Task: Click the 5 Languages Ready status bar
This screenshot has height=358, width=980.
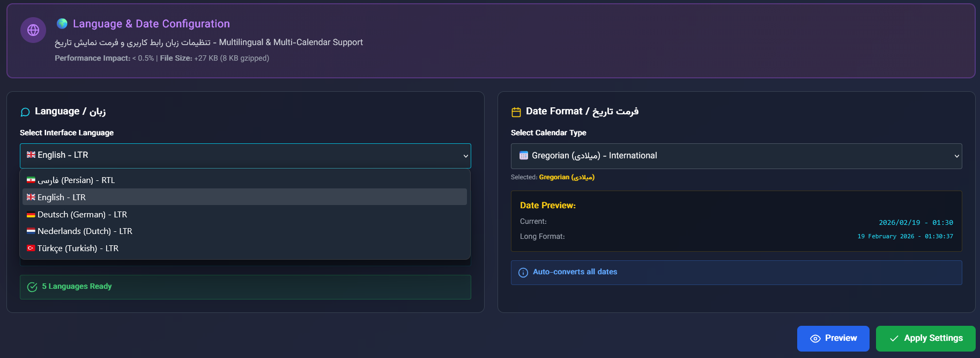Action: coord(245,287)
